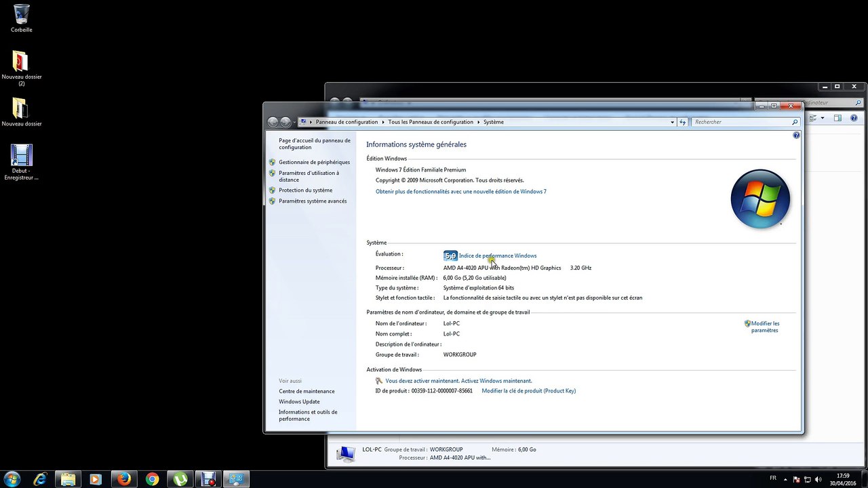Open 'Paramètres d'utilisation à distance'
The height and width of the screenshot is (488, 868).
[309, 176]
